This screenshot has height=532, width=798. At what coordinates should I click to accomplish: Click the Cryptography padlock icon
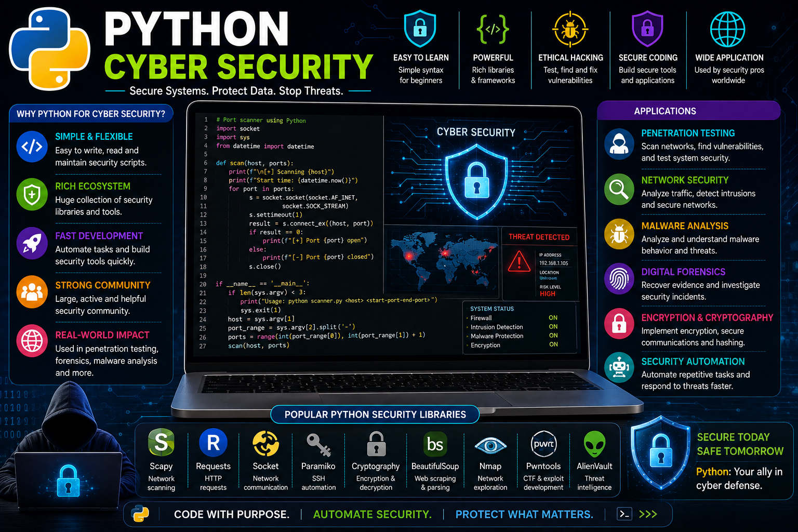click(x=376, y=444)
